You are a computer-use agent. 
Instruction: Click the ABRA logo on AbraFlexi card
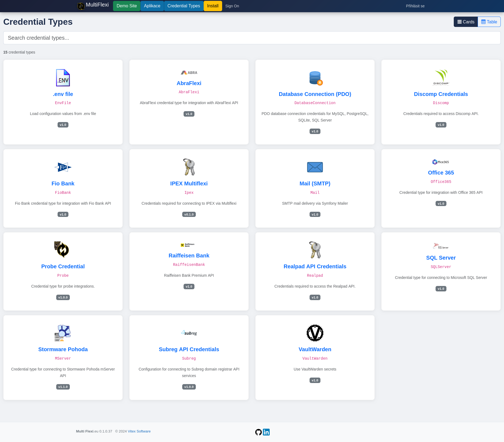pyautogui.click(x=189, y=73)
